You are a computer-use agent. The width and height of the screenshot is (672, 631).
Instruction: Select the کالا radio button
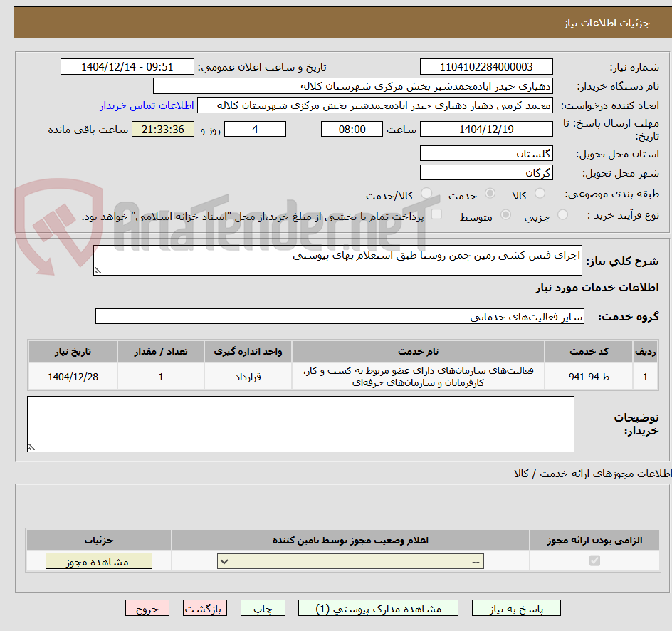pos(540,194)
